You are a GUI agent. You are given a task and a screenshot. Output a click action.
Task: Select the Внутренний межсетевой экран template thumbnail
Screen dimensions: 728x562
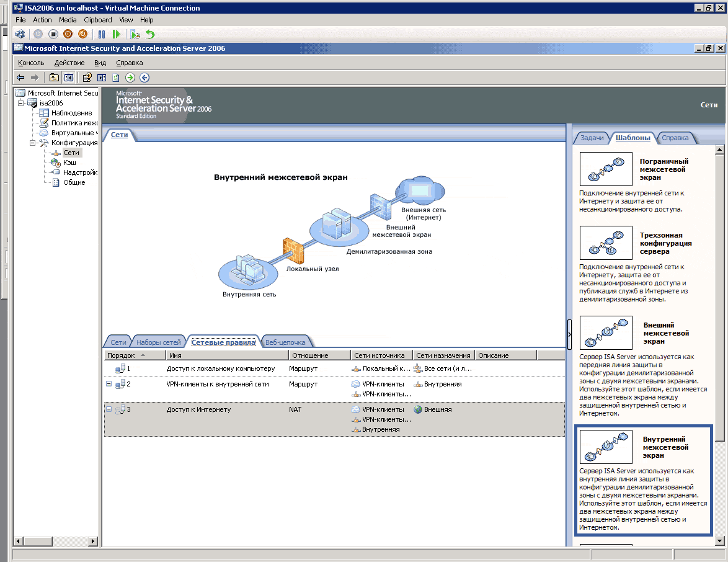(606, 447)
